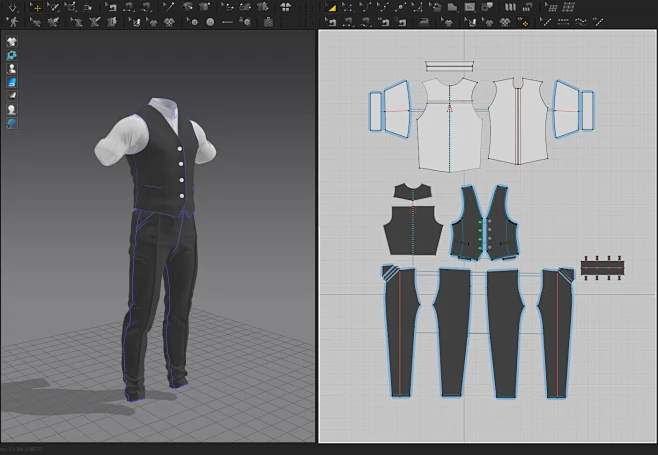Screen dimensions: 658x455
Task: Toggle the blue sphere icon in 3D sidebar
Action: click(x=12, y=122)
